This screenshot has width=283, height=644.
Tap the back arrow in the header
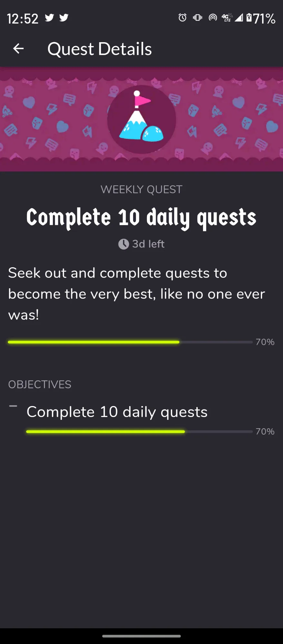18,49
